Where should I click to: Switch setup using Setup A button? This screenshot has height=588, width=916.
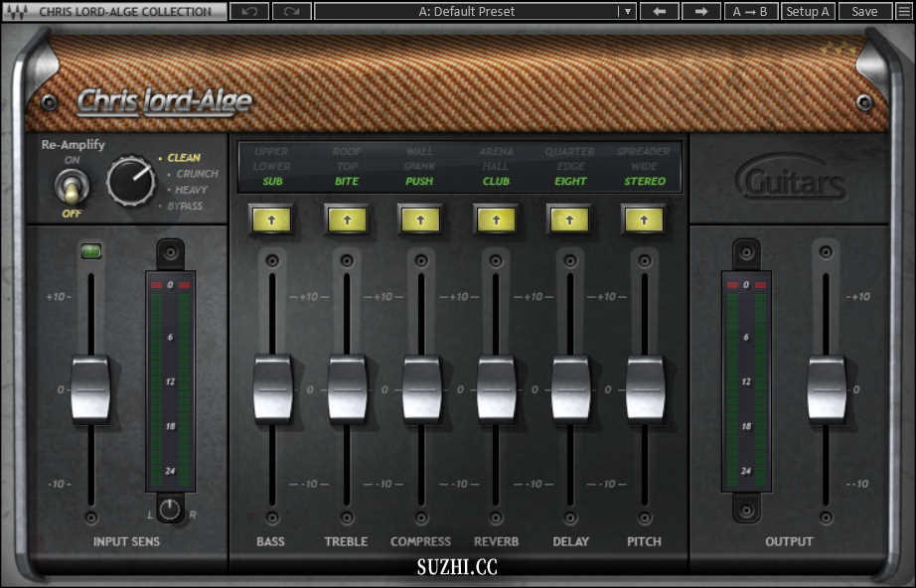807,12
